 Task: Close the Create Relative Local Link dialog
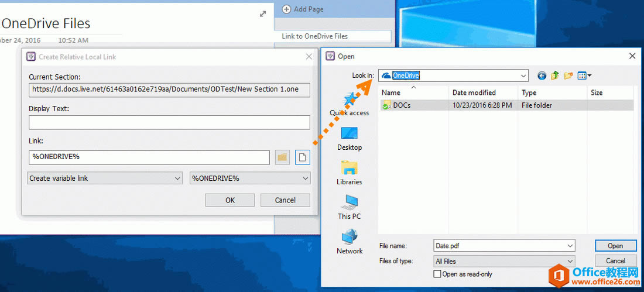point(309,57)
